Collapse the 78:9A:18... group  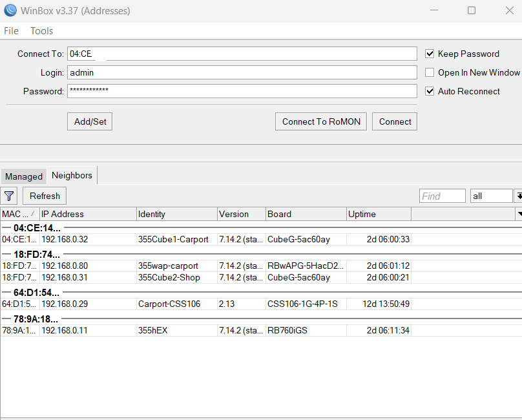pos(6,319)
